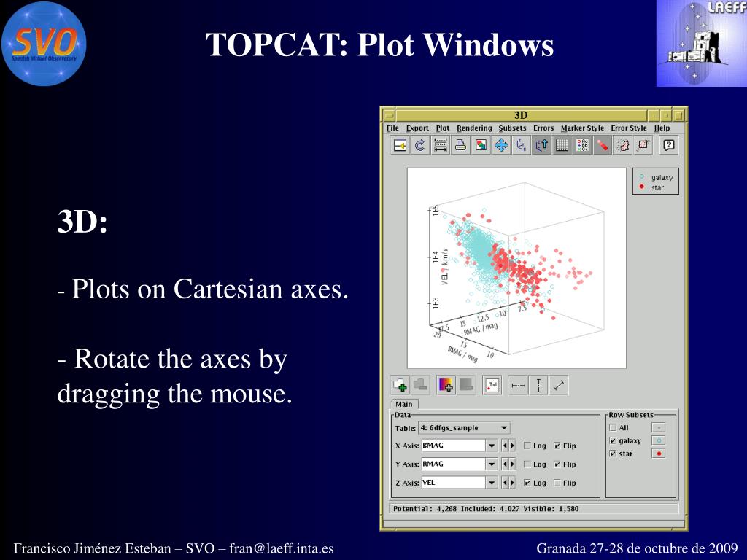
Task: Click X Axis previous column arrow
Action: pyautogui.click(x=505, y=446)
